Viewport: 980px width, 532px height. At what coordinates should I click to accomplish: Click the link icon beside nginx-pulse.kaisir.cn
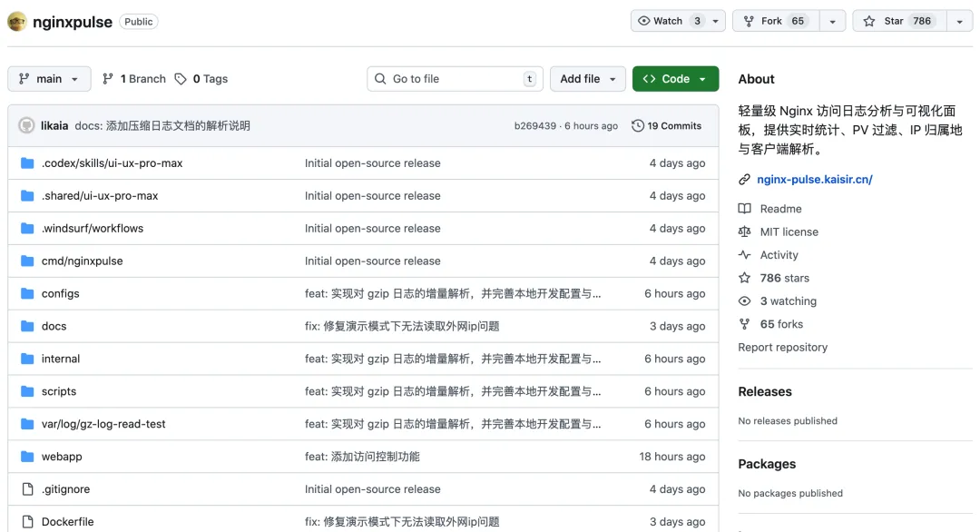tap(745, 180)
